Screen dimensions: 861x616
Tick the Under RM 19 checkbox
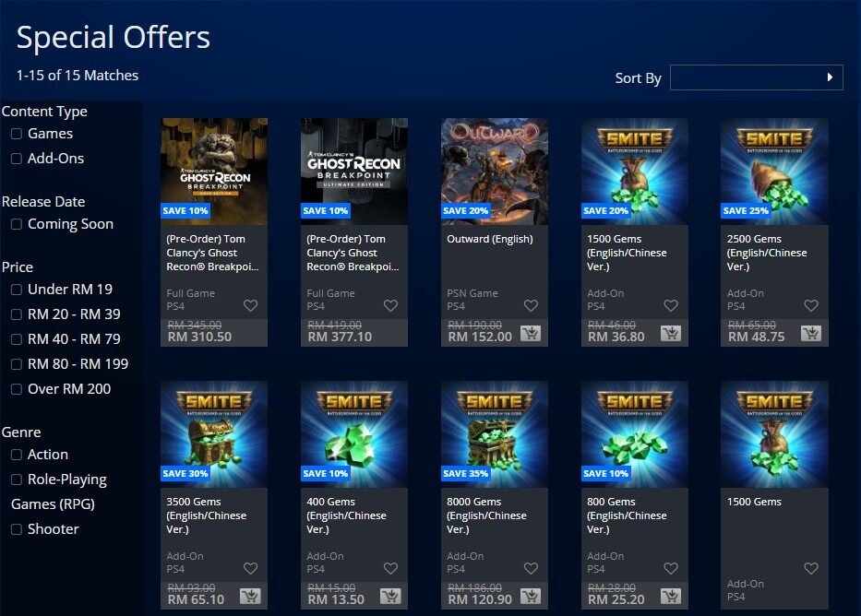coord(17,290)
